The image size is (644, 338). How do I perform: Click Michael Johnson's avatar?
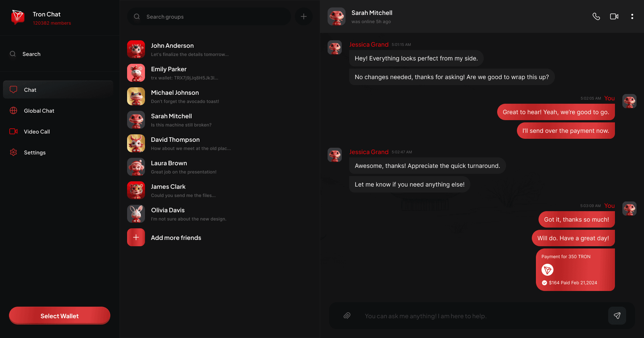tap(136, 96)
